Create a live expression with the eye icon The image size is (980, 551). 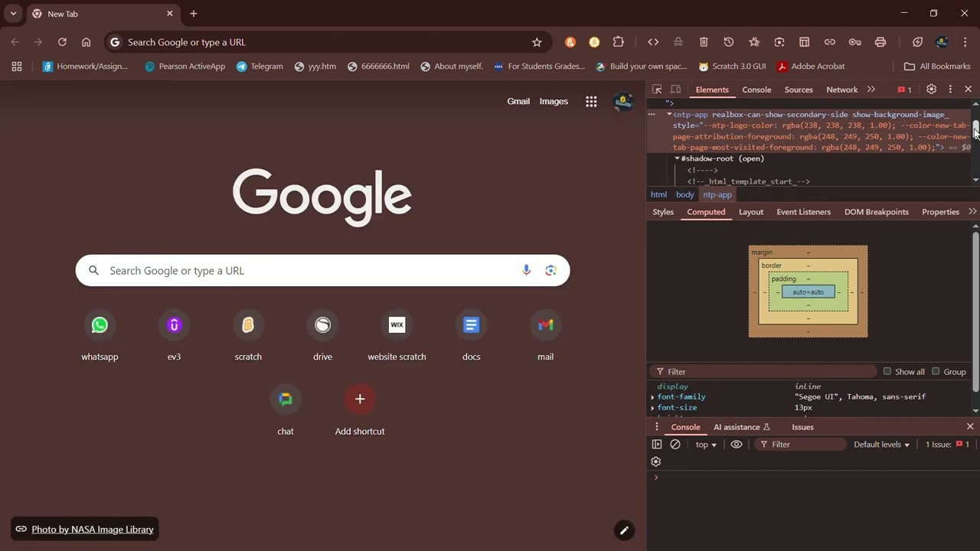point(737,444)
